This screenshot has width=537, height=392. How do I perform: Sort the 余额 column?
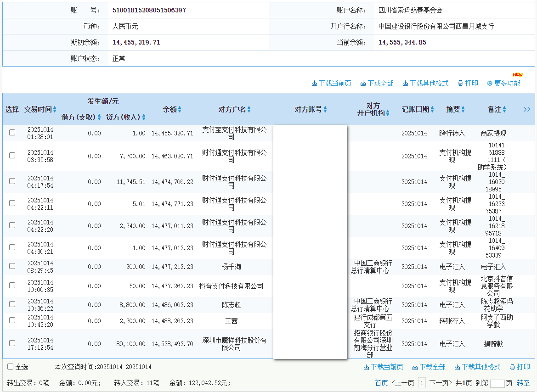[180, 109]
